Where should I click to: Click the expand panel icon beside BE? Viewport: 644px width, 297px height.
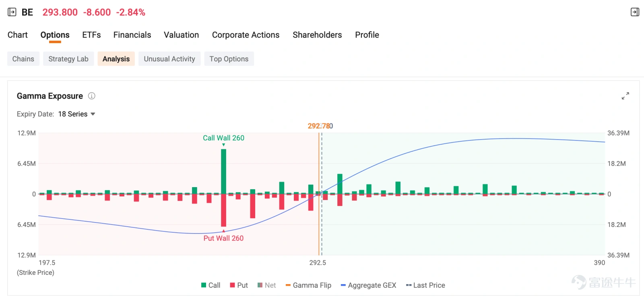click(12, 12)
